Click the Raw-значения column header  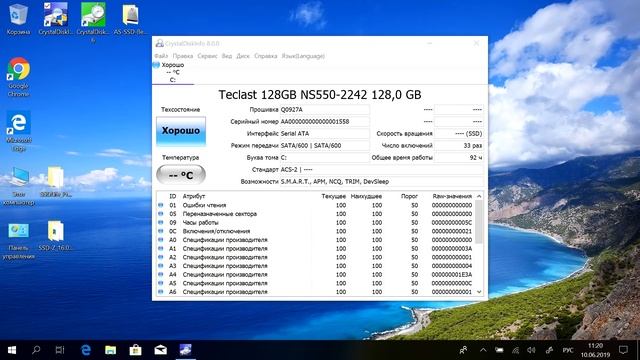[452, 196]
